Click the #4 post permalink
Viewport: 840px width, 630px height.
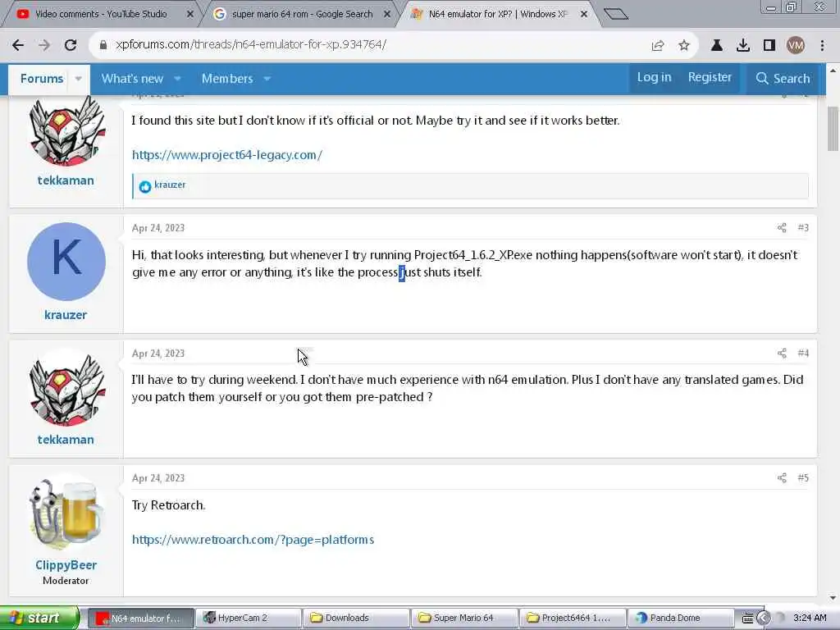(x=803, y=353)
